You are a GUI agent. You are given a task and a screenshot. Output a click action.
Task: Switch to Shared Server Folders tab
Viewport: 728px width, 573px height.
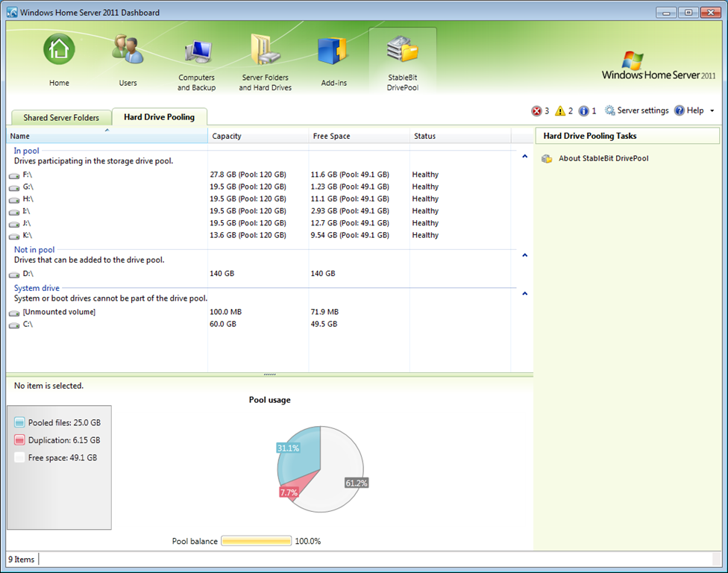tap(61, 118)
